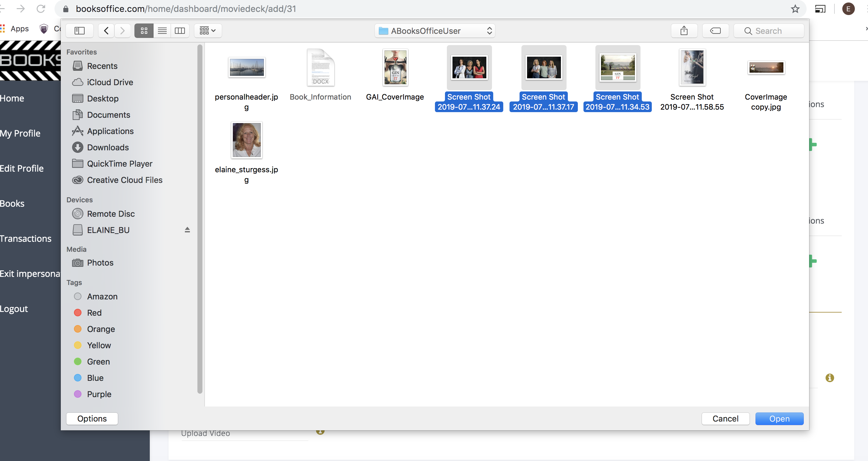The image size is (868, 461).
Task: Select Screen Shot 2019-07...11.37.24 file
Action: tap(469, 68)
